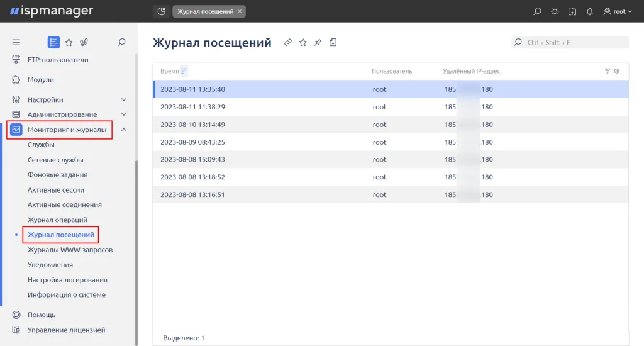Open table column settings gear icon
Viewport: 644px width, 346px height.
(616, 71)
